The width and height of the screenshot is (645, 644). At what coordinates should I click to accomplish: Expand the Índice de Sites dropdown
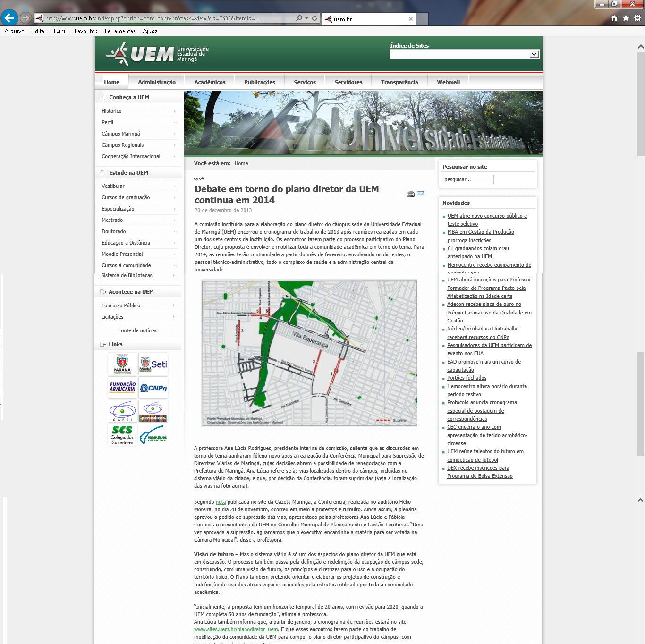[534, 54]
